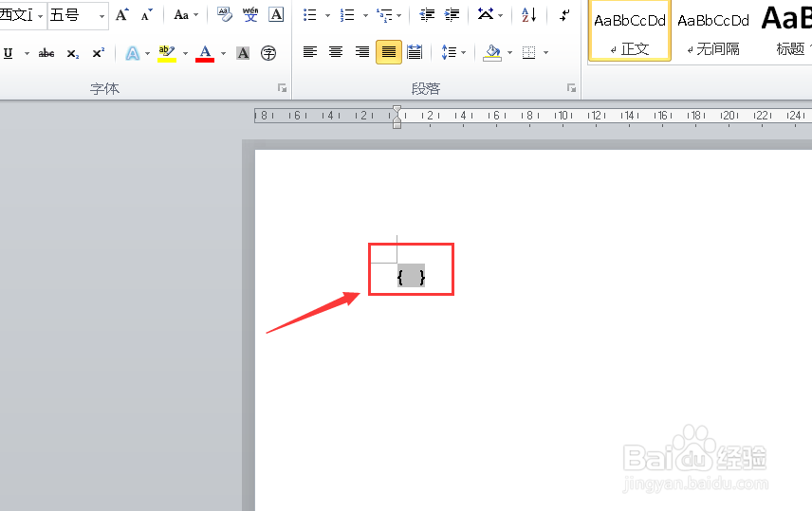The width and height of the screenshot is (812, 511).
Task: Click the Grow Font button
Action: tap(121, 15)
